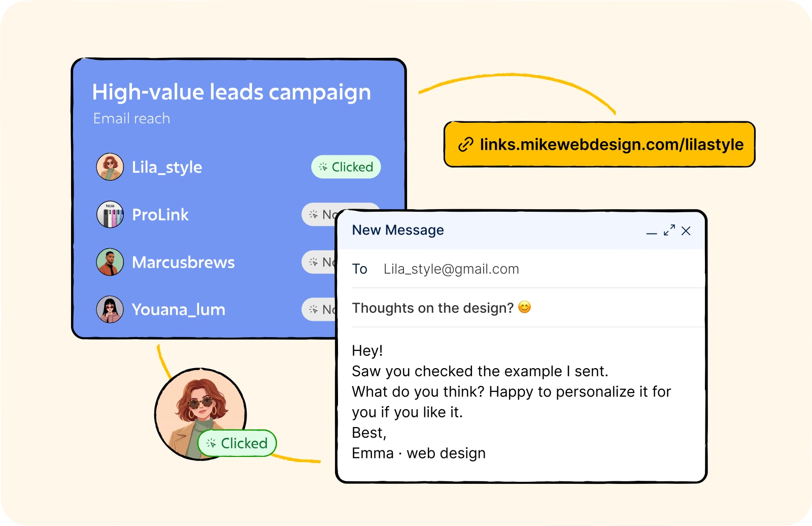
Task: Click the green Clicked badge on large avatar
Action: point(237,443)
